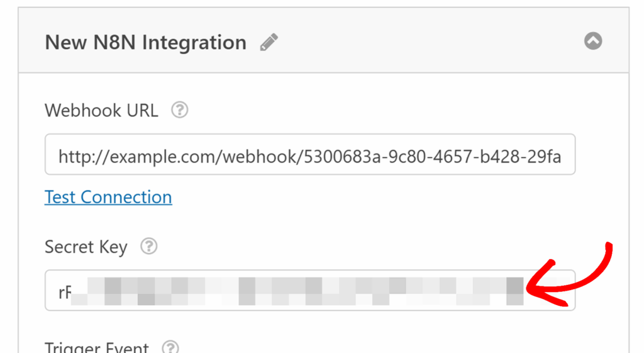This screenshot has height=353, width=644.
Task: Click the empty area of the integration header bar
Action: coord(428,42)
